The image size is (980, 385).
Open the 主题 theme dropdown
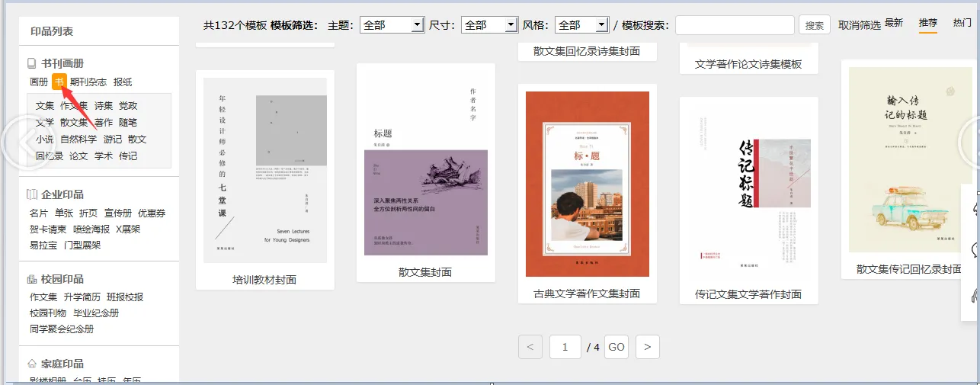coord(392,25)
